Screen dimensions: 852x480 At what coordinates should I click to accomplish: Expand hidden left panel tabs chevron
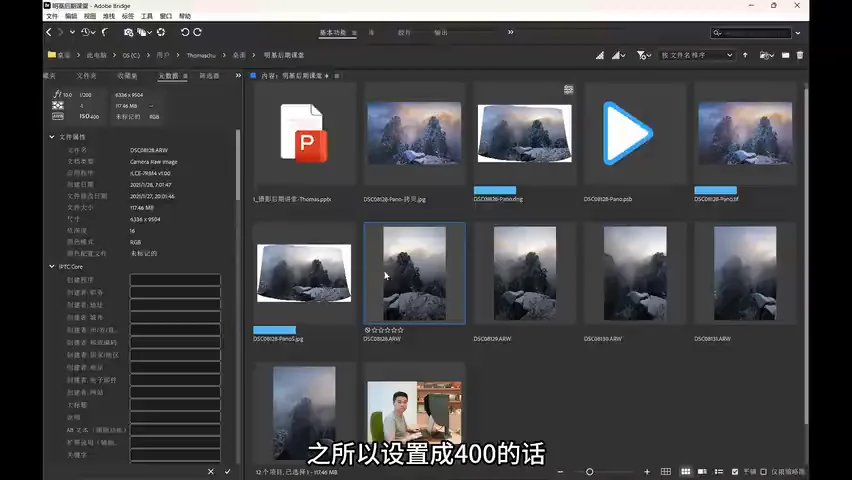[238, 76]
